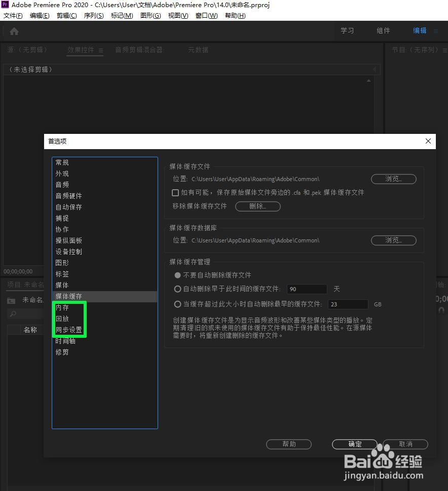Click 浏览 for media cache database location
Viewport: 448px width, 491px height.
tap(394, 240)
